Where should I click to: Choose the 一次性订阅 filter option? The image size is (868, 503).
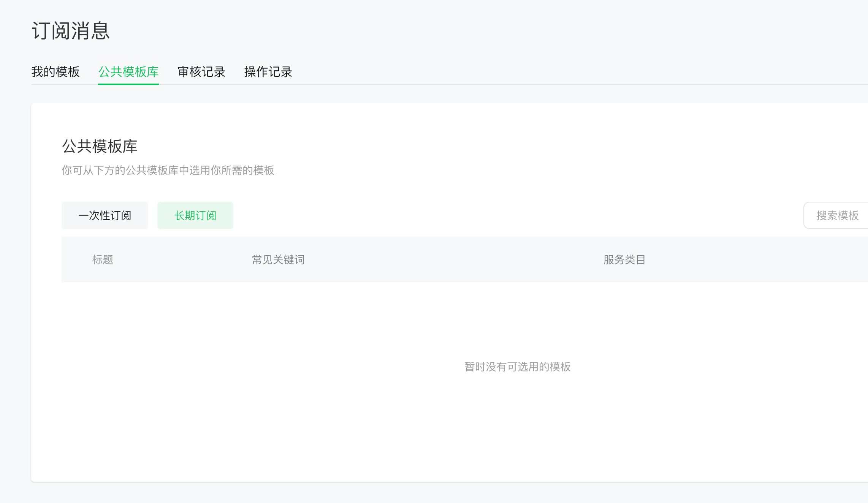point(105,215)
